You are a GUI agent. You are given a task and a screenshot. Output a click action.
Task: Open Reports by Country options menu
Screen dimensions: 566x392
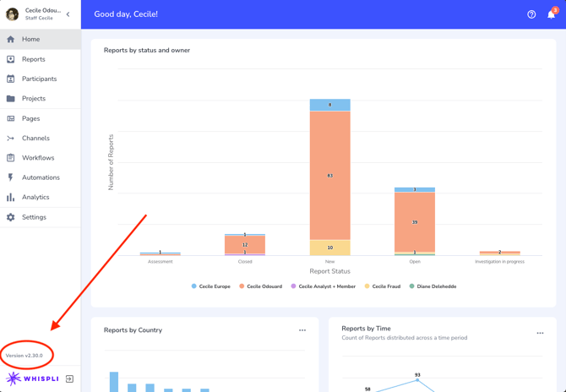coord(302,330)
